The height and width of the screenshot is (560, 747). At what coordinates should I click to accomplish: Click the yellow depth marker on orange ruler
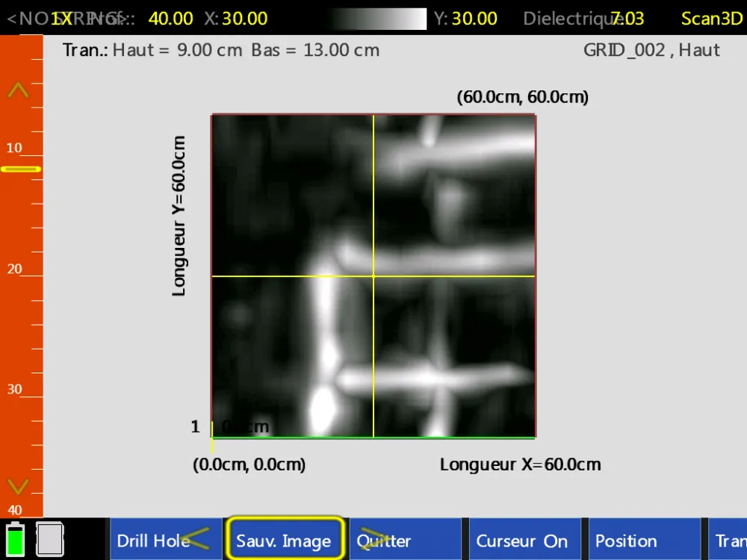pos(21,169)
